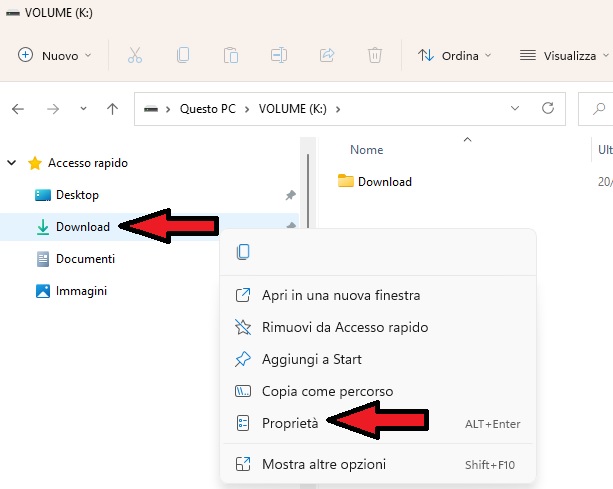This screenshot has height=489, width=613.
Task: Open the Nuovo dropdown arrow
Action: [x=88, y=56]
